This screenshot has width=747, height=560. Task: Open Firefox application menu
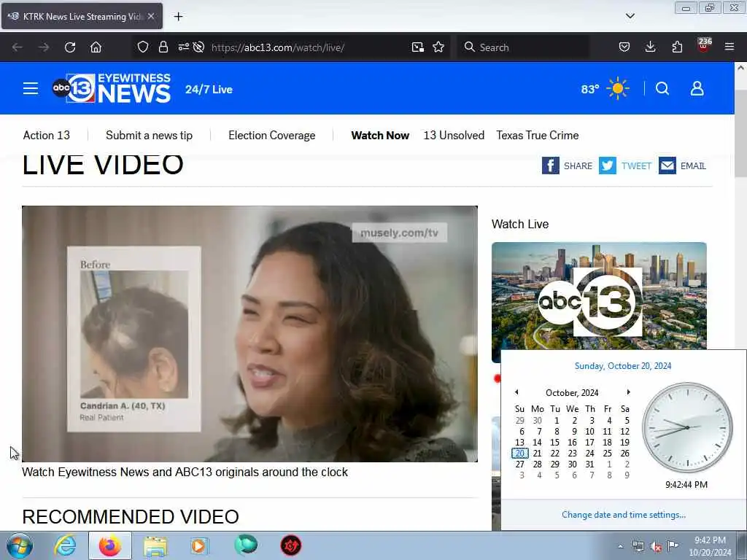coord(729,47)
